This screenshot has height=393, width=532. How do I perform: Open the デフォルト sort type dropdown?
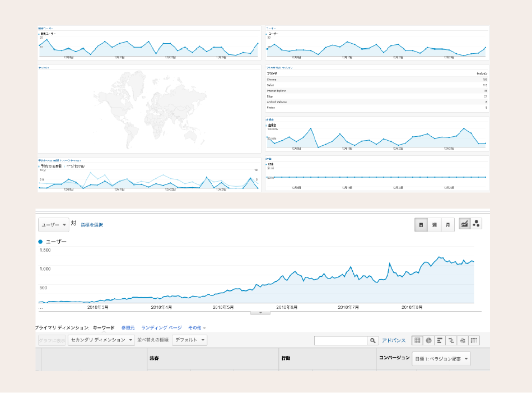click(189, 340)
